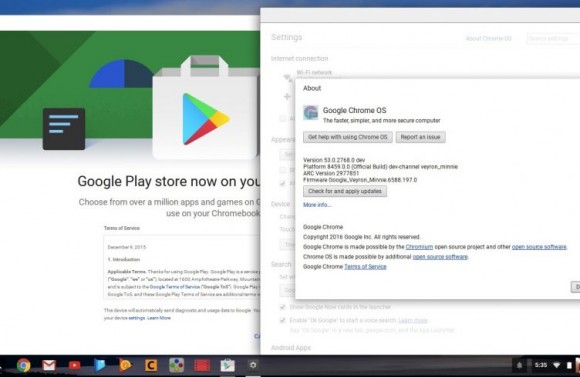Image resolution: width=580 pixels, height=377 pixels.
Task: Click the checked checkbox under Appearance section
Action: (283, 183)
